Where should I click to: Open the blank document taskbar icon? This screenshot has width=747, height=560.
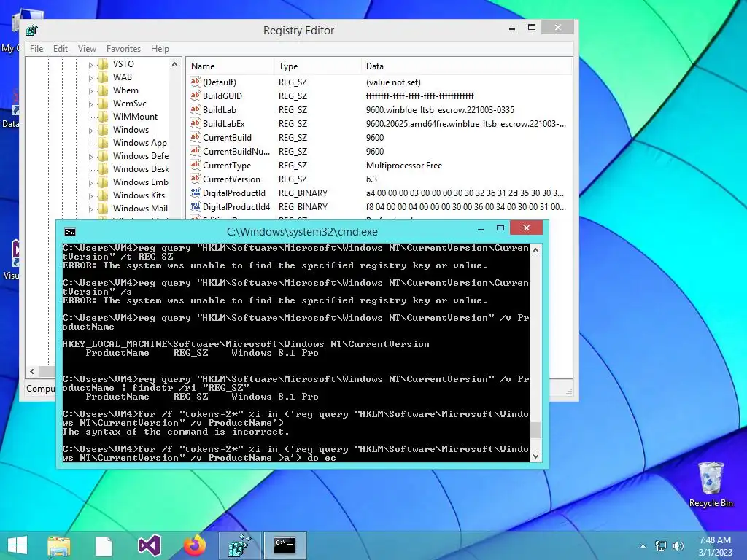(104, 545)
